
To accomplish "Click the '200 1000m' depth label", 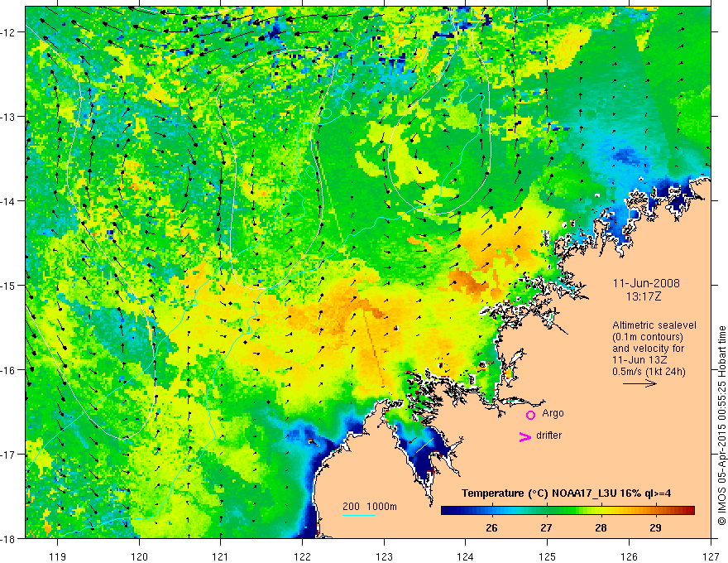I will coord(370,507).
